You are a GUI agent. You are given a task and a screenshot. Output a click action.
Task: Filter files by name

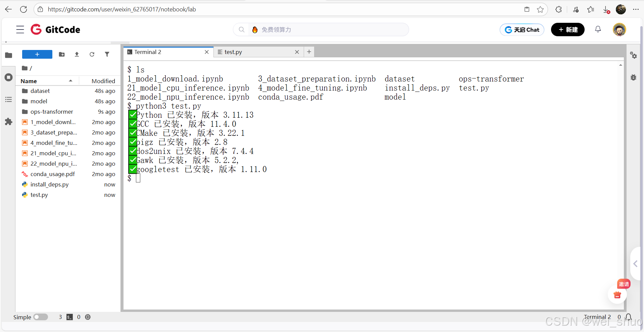[x=107, y=54]
